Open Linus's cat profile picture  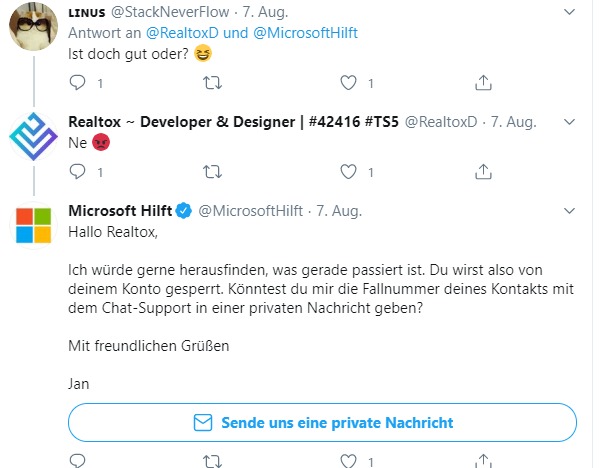pyautogui.click(x=34, y=26)
